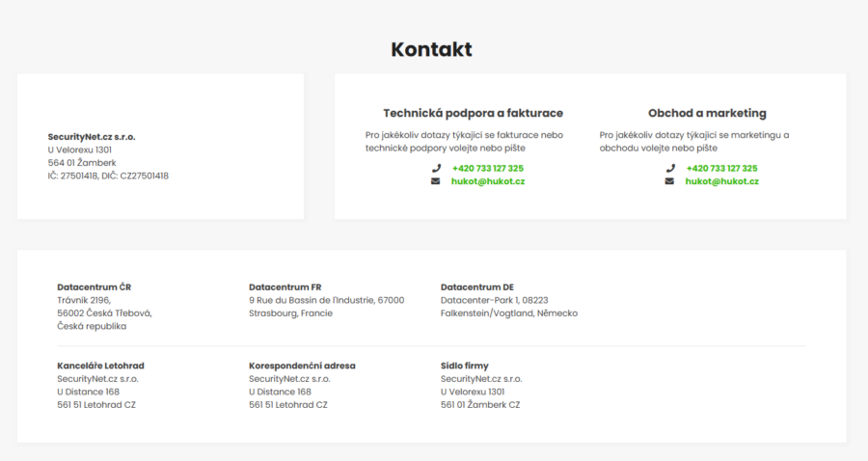
Task: Call technical support number +420 733 127 325
Action: (x=488, y=168)
